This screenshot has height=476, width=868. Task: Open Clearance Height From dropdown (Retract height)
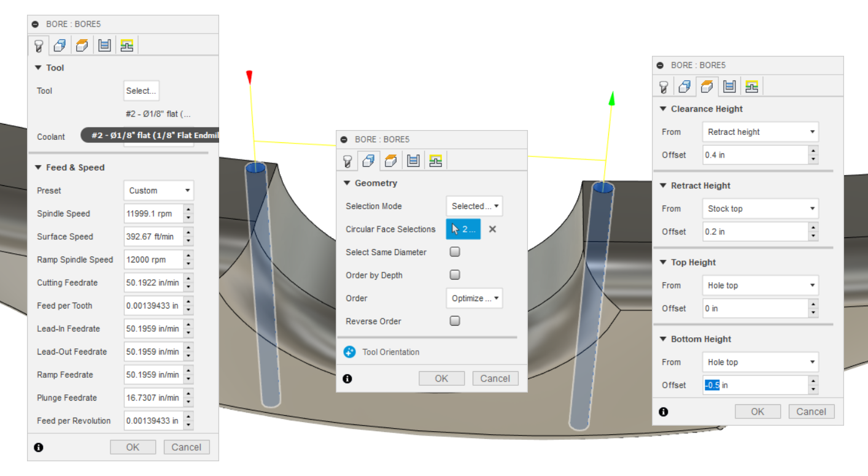click(x=760, y=132)
